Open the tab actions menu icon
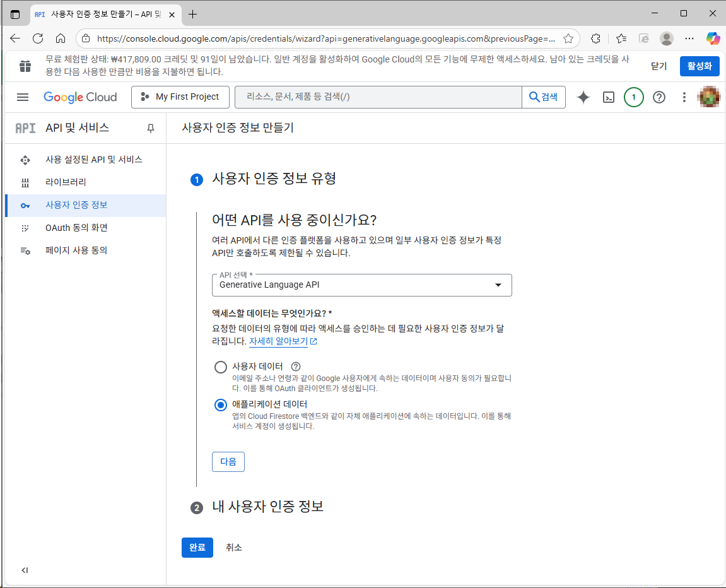Screen dimensions: 726x588 (15, 15)
